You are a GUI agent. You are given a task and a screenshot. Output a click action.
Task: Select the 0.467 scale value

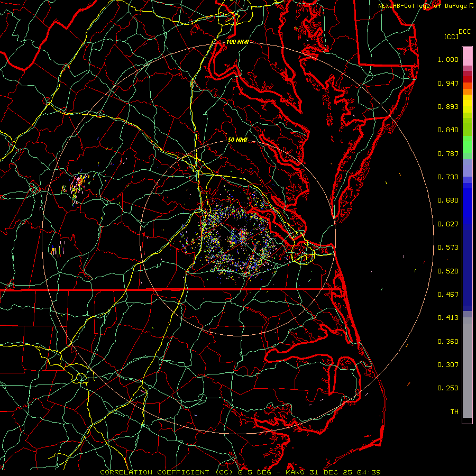pyautogui.click(x=448, y=295)
